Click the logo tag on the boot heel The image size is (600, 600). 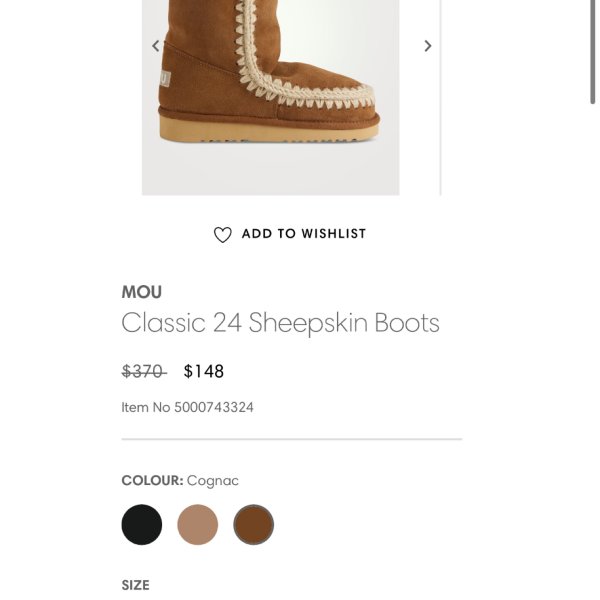[x=165, y=76]
